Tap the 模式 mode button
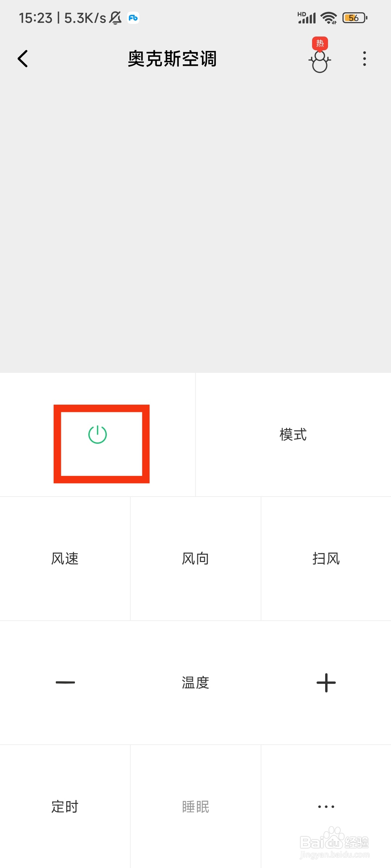Screen dimensions: 391x868 coord(293,435)
